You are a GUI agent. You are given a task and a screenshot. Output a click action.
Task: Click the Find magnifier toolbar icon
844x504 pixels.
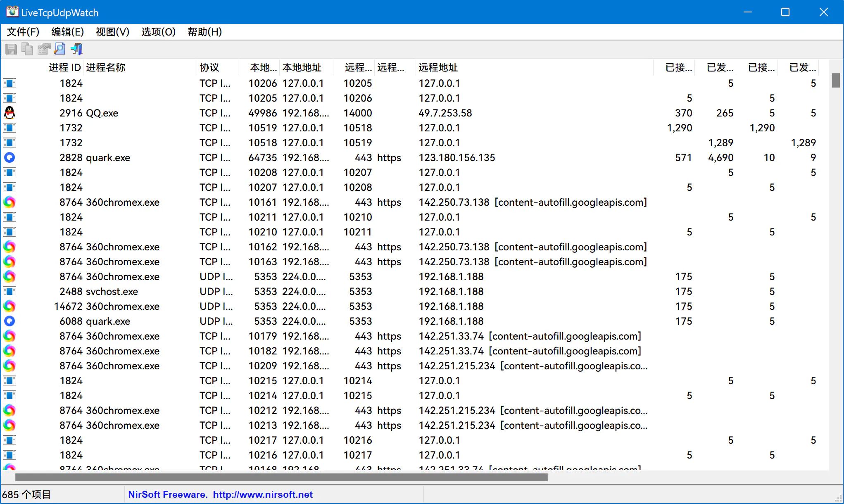pyautogui.click(x=60, y=49)
